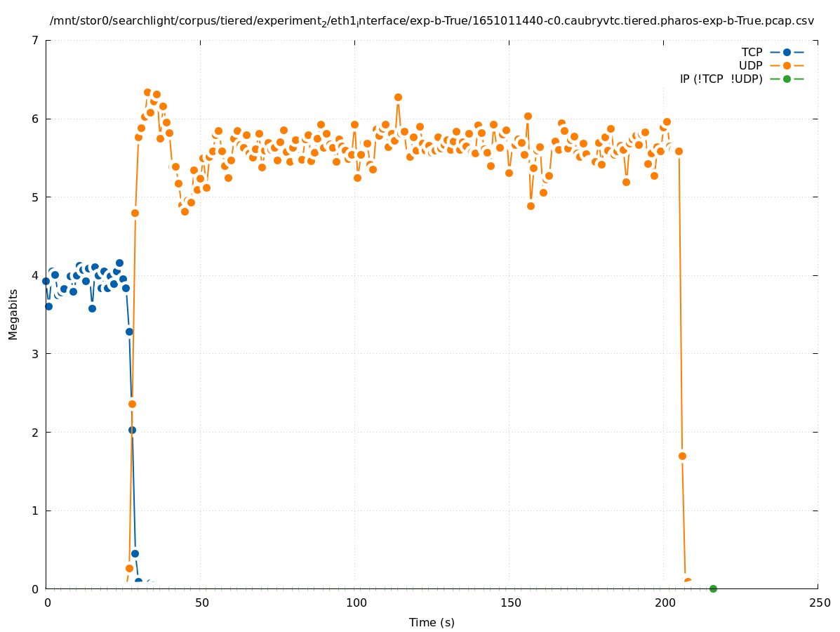Viewport: 840px width, 632px height.
Task: Select the TCP point at about 2 megabits
Action: tap(132, 430)
